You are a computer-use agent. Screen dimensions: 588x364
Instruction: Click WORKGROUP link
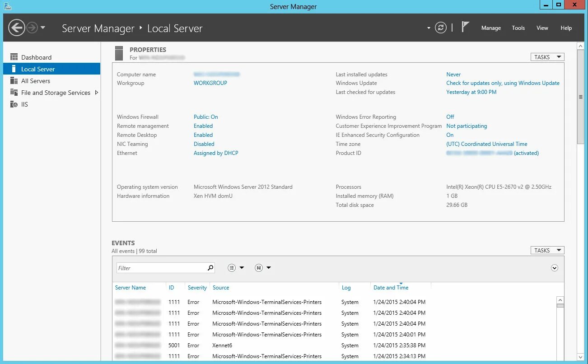tap(210, 83)
